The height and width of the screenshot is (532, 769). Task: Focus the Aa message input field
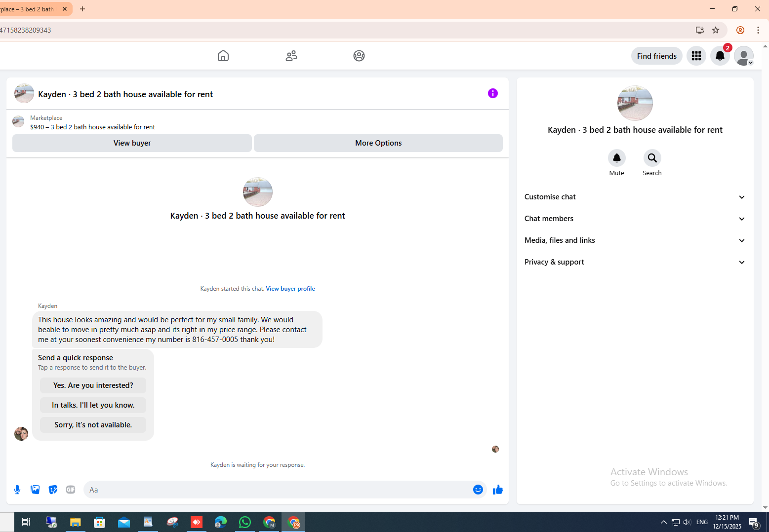point(278,490)
